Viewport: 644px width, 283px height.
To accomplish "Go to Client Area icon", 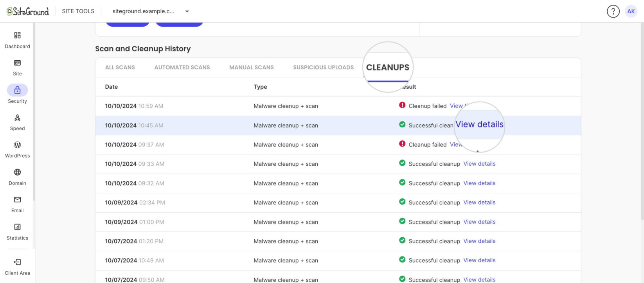I will (x=17, y=262).
